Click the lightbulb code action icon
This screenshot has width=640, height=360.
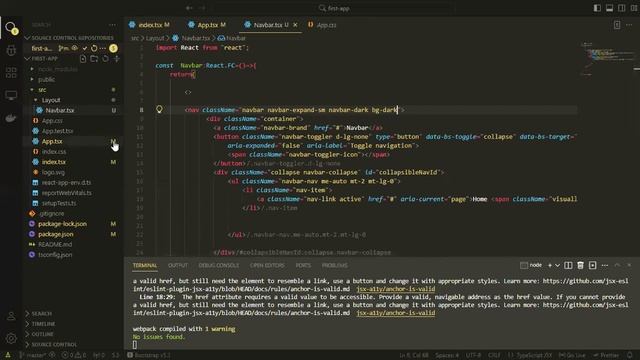pyautogui.click(x=159, y=109)
